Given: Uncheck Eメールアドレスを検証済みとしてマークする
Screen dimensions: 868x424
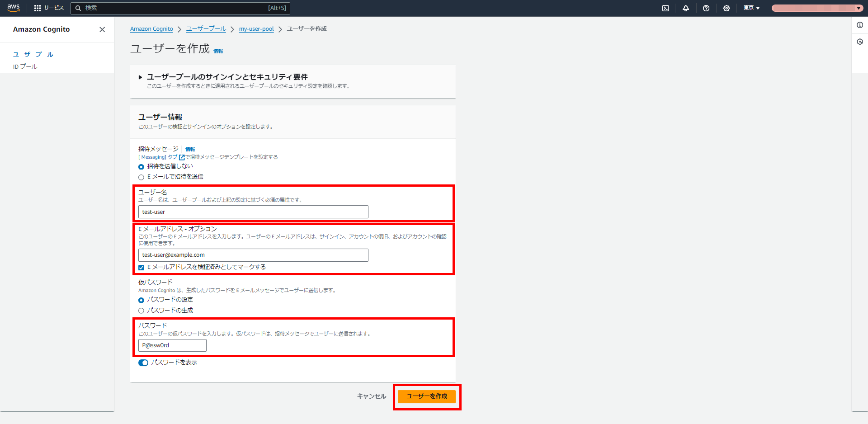Looking at the screenshot, I should (x=141, y=267).
